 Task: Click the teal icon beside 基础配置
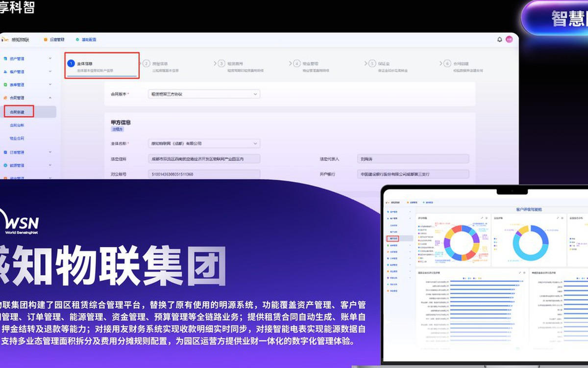[x=77, y=39]
